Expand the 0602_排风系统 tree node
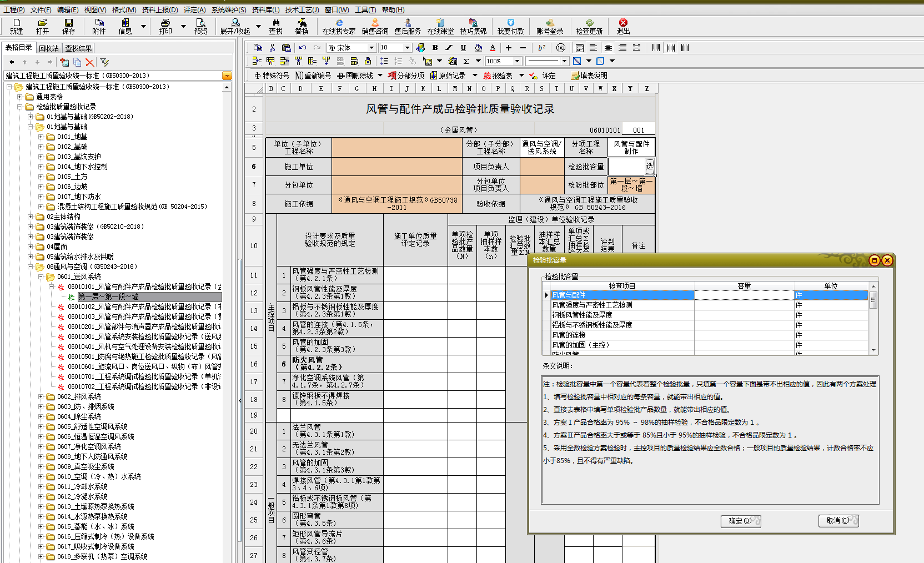This screenshot has height=563, width=924. [41, 396]
